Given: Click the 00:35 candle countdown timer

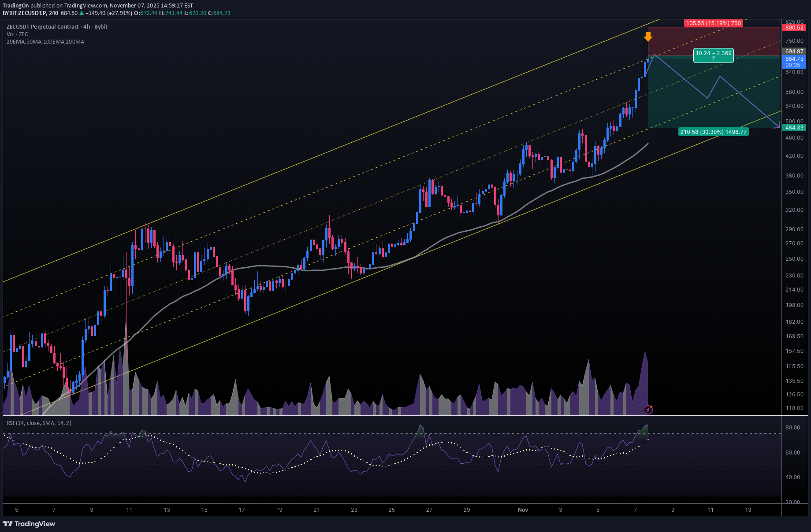Looking at the screenshot, I should (794, 65).
